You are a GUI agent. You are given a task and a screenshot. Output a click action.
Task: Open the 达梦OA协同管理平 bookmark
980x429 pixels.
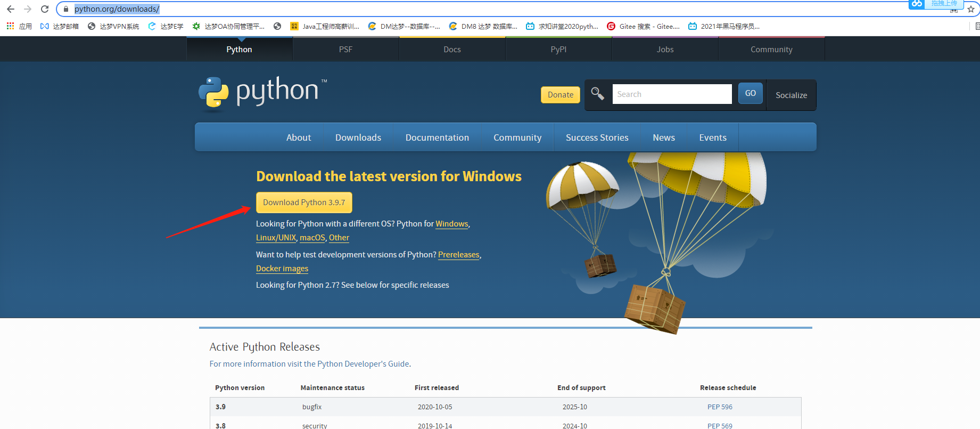pyautogui.click(x=228, y=26)
